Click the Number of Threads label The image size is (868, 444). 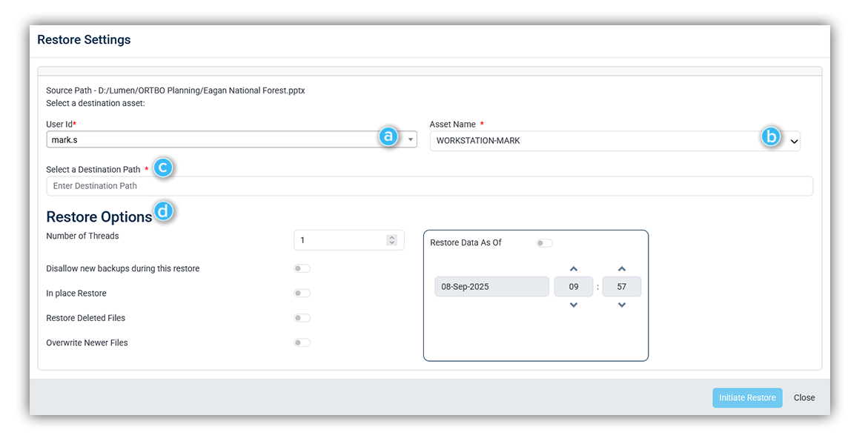tap(82, 236)
